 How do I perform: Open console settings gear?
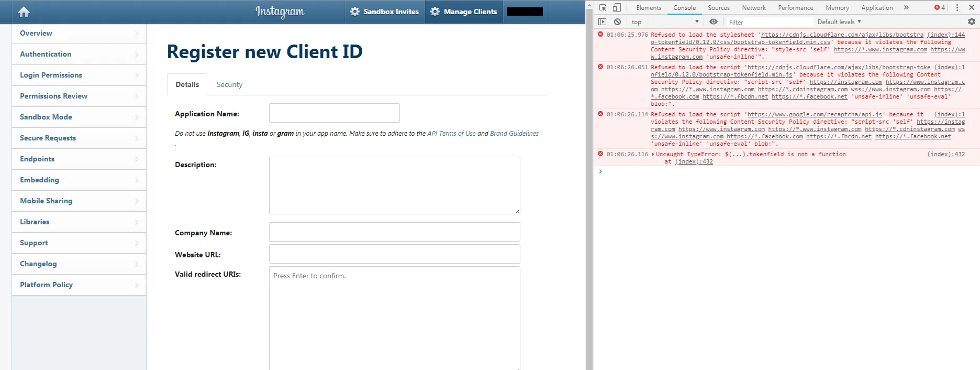972,21
